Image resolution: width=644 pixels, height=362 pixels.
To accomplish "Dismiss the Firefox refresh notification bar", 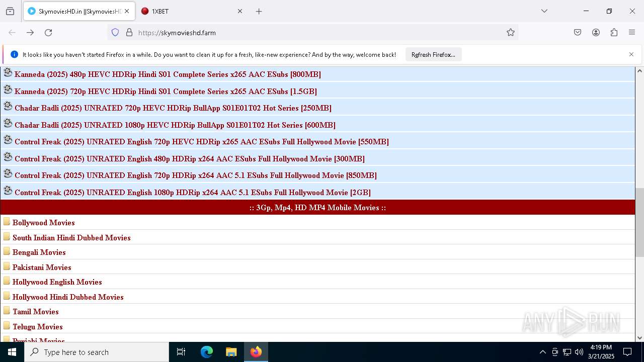I will coord(631,54).
